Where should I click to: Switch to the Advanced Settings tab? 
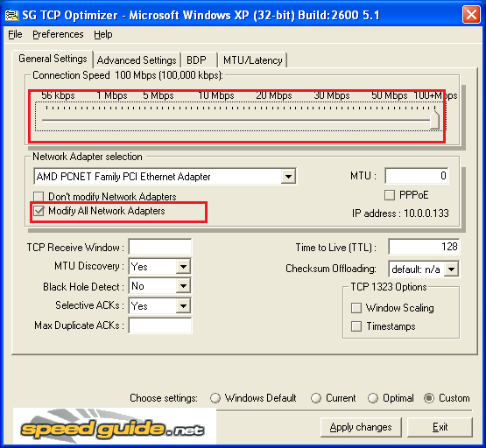pos(137,60)
